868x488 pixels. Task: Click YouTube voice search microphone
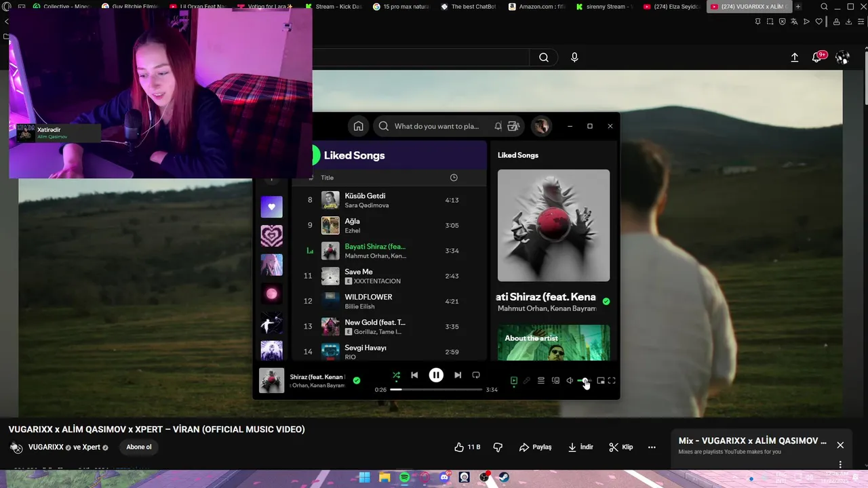tap(574, 58)
